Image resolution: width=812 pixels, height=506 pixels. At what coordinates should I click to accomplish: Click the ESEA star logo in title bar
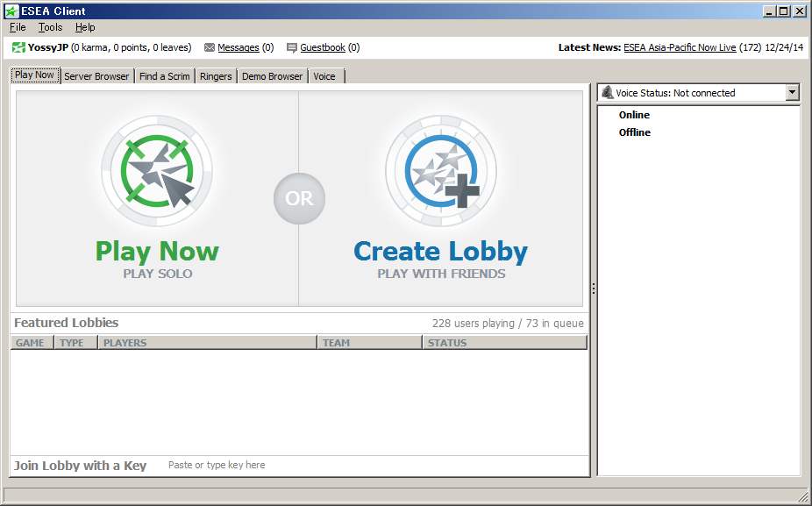coord(11,11)
